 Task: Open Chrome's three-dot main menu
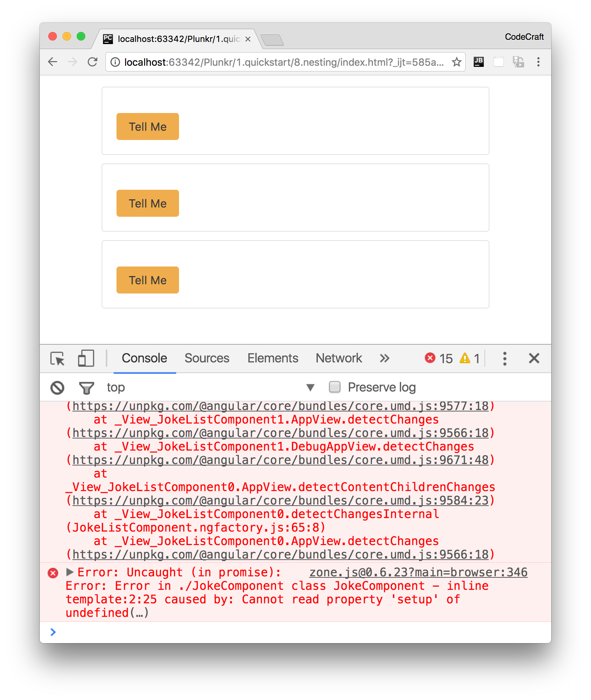pyautogui.click(x=538, y=62)
